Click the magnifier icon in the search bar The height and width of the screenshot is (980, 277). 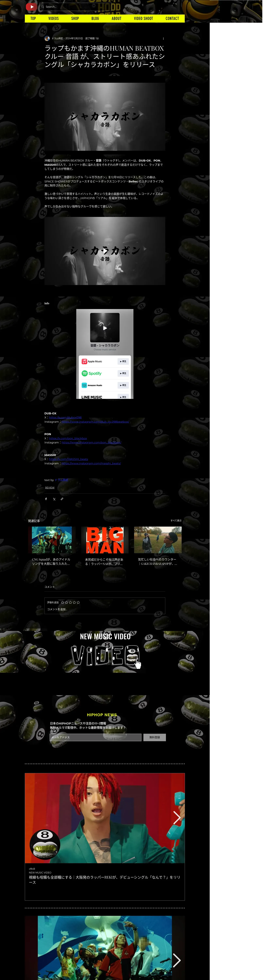[x=42, y=7]
